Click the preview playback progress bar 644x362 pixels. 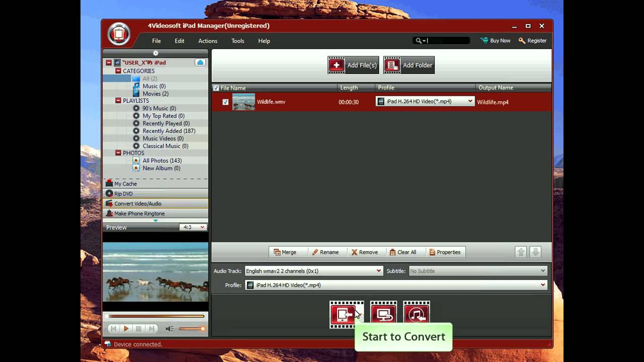point(155,316)
